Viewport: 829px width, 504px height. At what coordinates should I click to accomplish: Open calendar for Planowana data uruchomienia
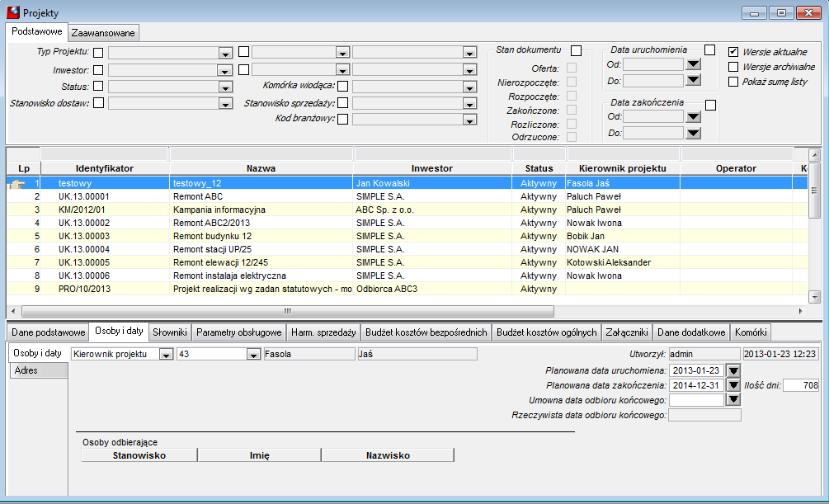pos(733,370)
